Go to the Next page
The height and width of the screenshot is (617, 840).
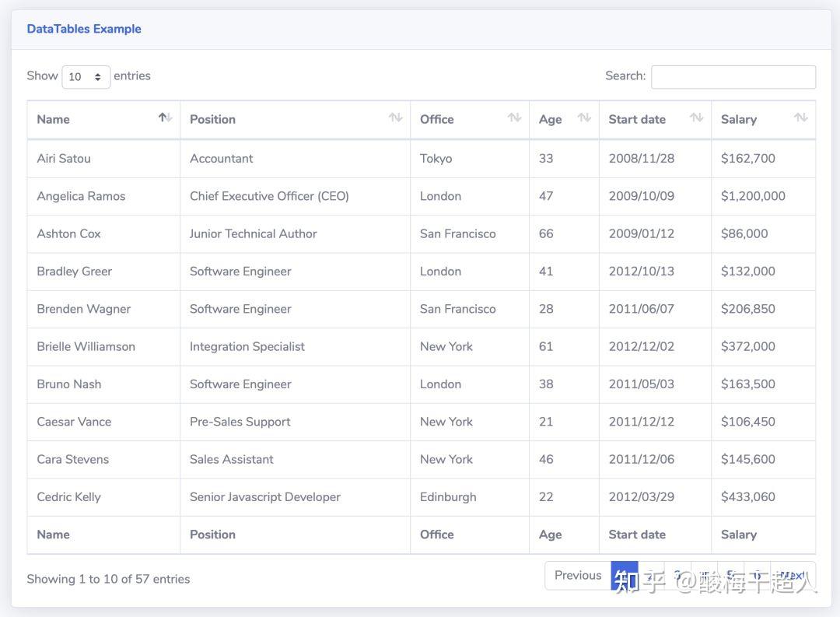(793, 576)
